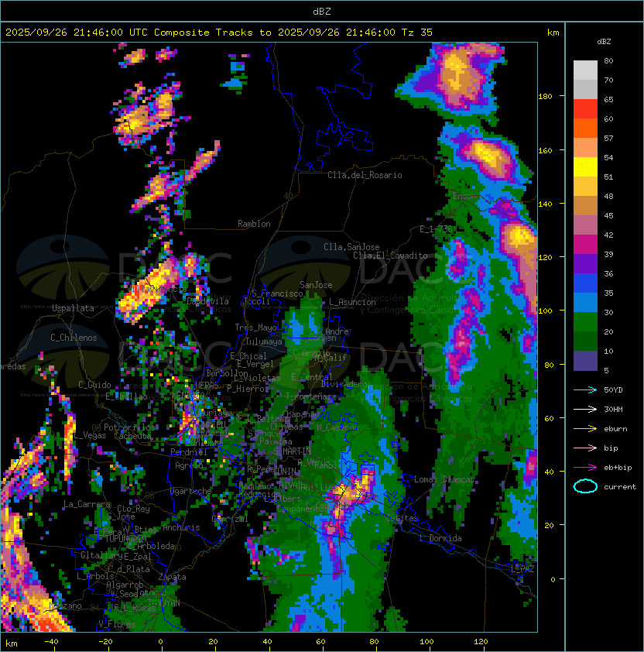Click the 'Clla.del_Rosario' map label
The image size is (644, 652).
(365, 175)
